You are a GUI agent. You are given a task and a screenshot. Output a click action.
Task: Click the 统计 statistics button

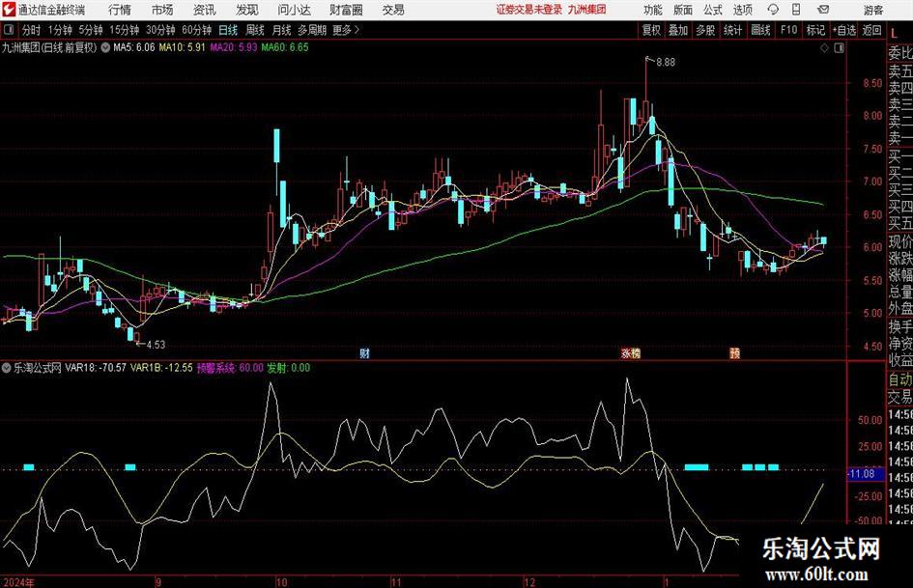[x=733, y=30]
